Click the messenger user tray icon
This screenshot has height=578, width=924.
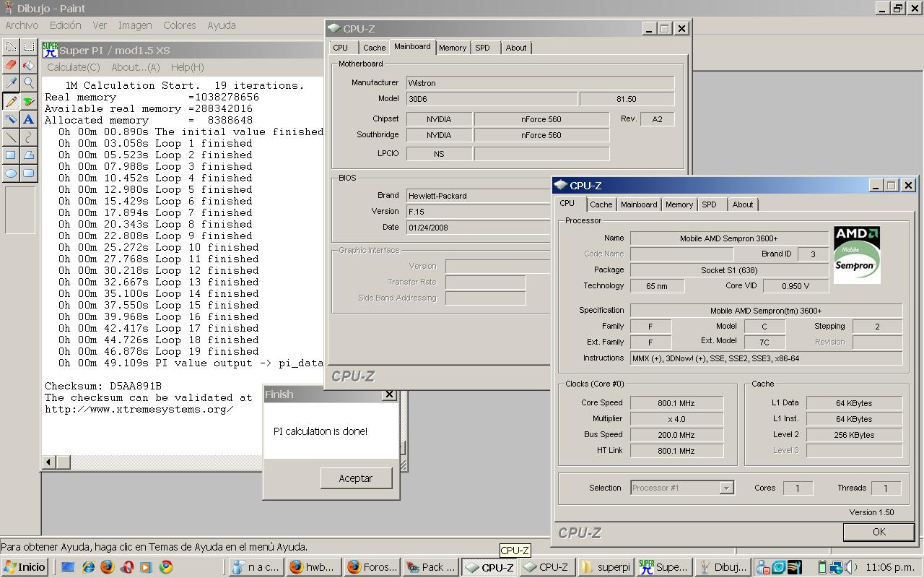click(x=763, y=567)
